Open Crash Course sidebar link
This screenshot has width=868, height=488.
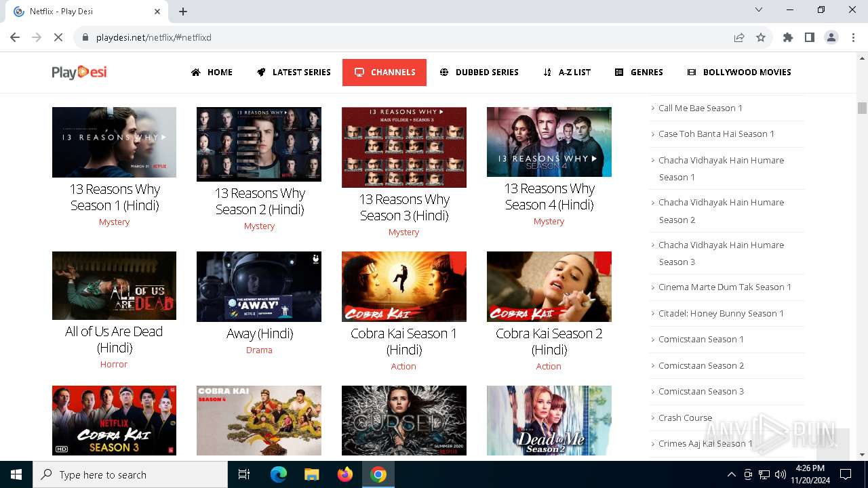pos(685,418)
